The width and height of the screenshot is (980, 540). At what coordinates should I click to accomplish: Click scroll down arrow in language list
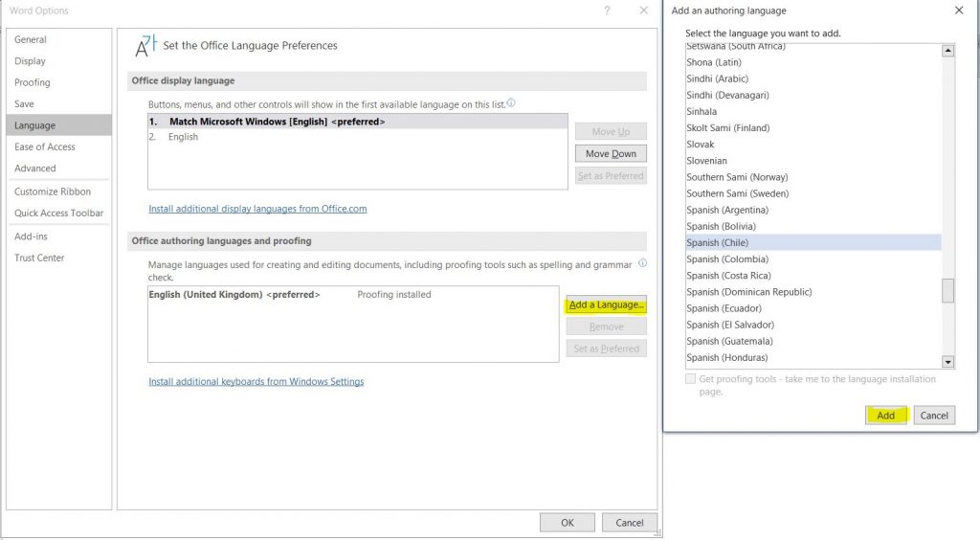(947, 362)
